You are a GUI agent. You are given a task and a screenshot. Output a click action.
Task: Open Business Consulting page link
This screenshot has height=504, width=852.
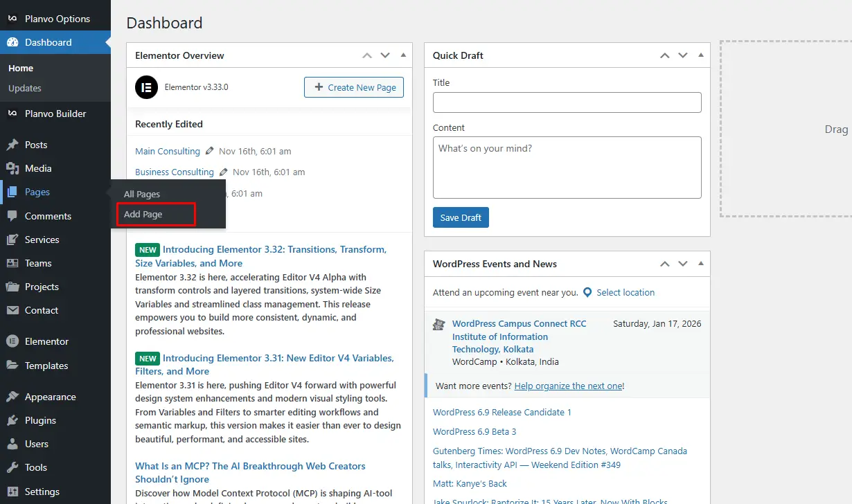175,172
